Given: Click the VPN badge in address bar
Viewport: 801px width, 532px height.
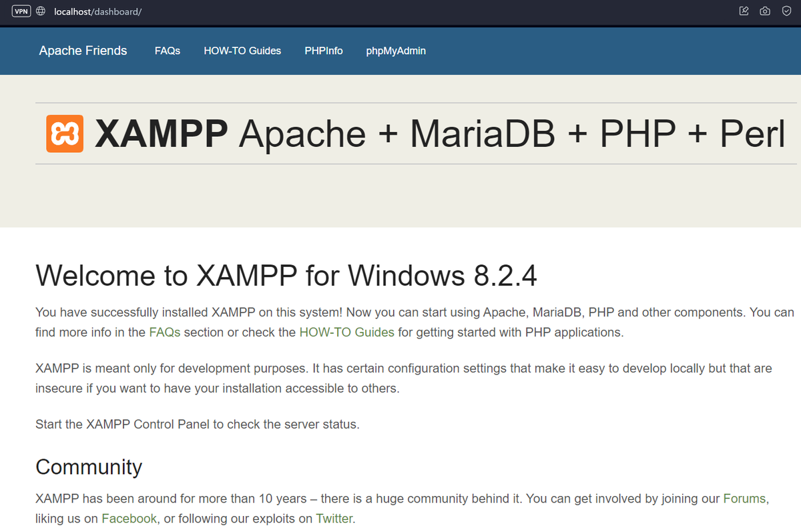Looking at the screenshot, I should click(21, 11).
